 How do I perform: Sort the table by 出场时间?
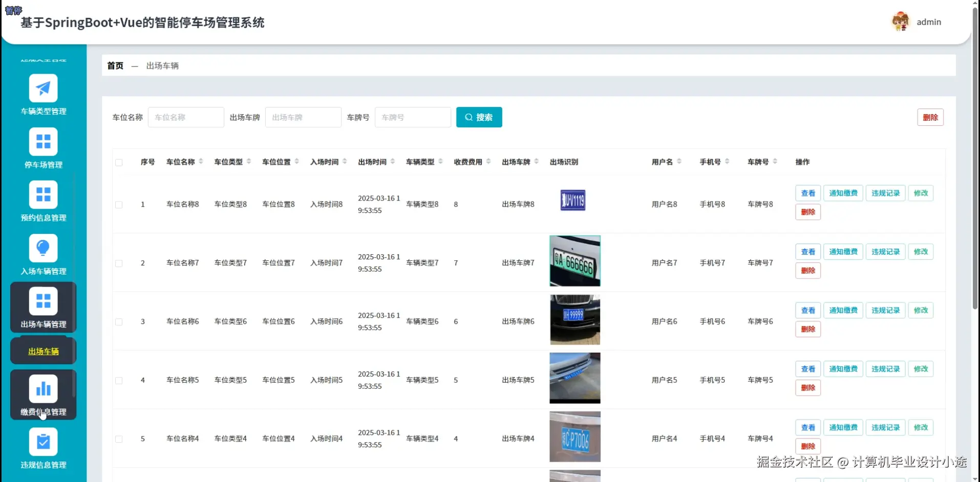(393, 162)
